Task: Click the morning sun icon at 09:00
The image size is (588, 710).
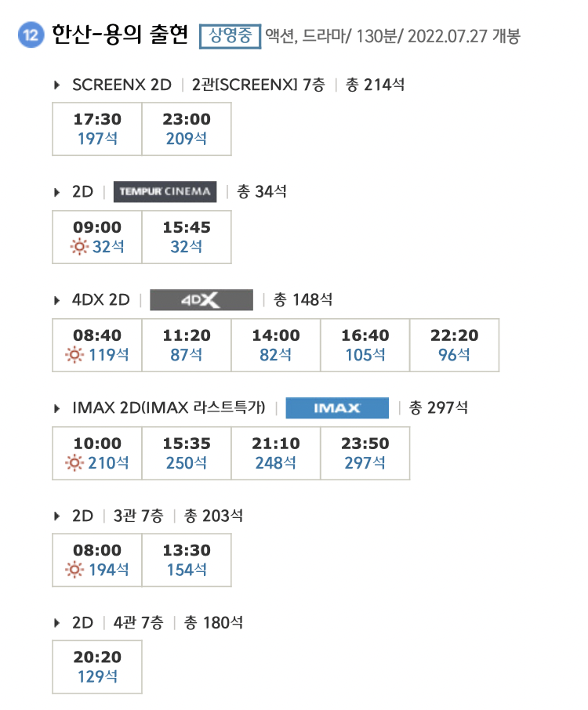Action: pyautogui.click(x=79, y=247)
